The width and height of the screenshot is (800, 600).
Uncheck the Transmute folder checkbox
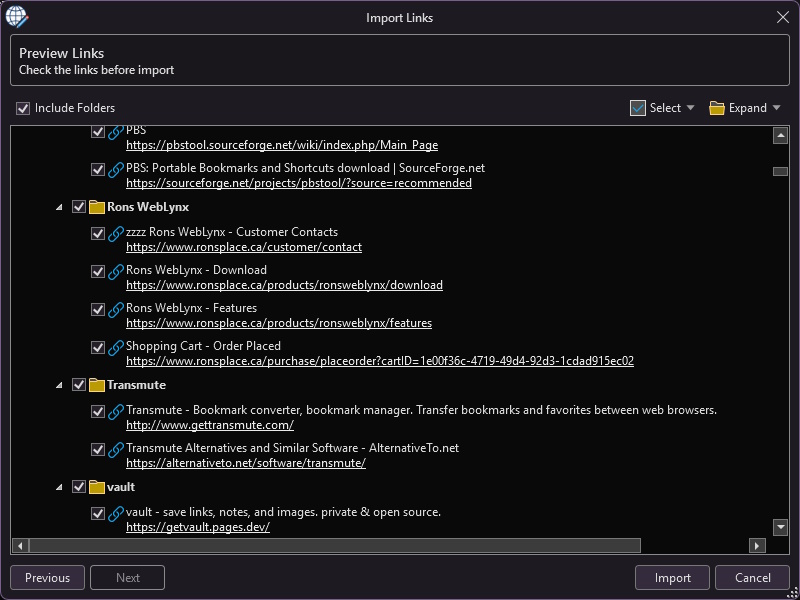pyautogui.click(x=79, y=385)
